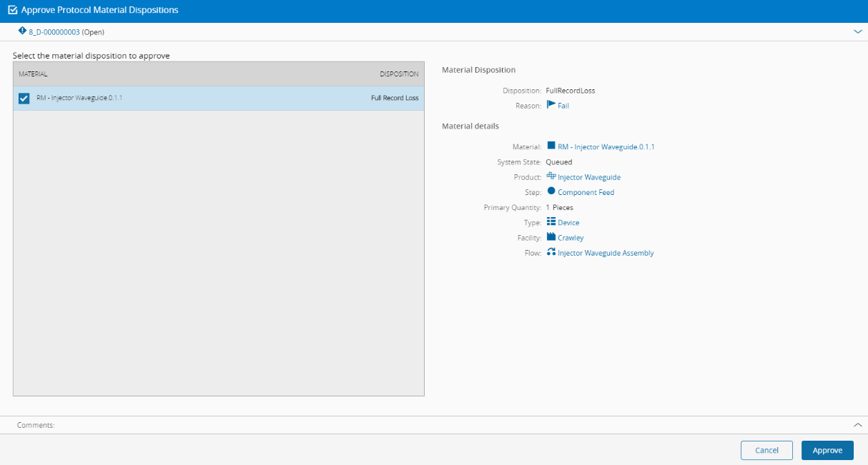Click the protocol icon beside 8_D-000000003
This screenshot has width=868, height=465.
pyautogui.click(x=22, y=31)
